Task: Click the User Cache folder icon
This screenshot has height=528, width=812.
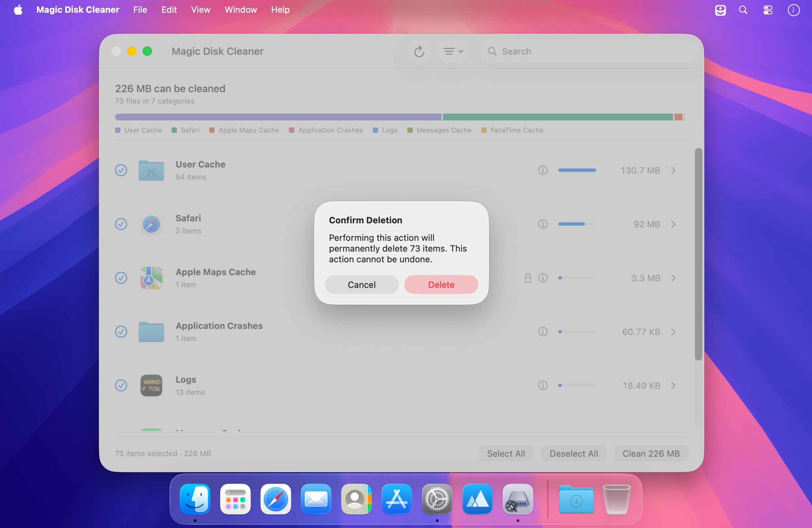Action: pyautogui.click(x=151, y=170)
